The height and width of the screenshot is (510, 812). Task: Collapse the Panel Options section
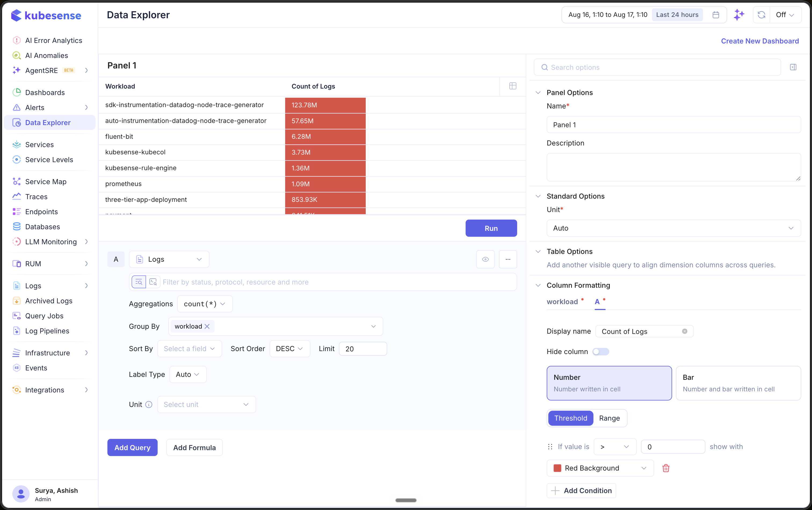(538, 92)
